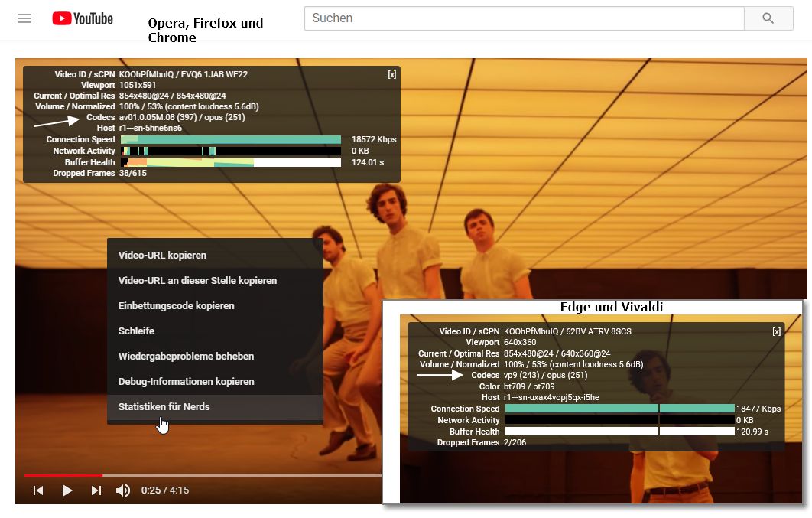This screenshot has width=812, height=518.
Task: Click the 'Edge und Vivaldi' heading
Action: [612, 307]
